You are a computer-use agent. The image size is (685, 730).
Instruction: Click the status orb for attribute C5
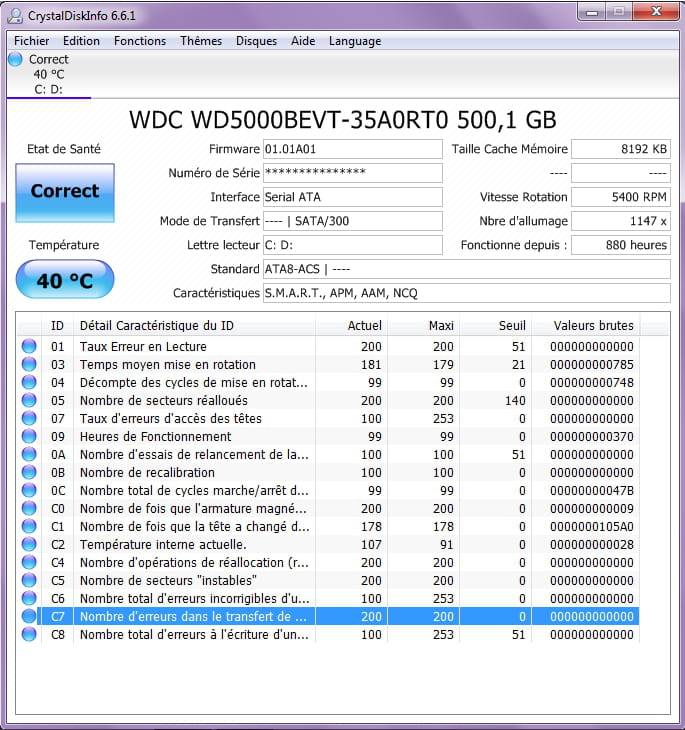29,581
